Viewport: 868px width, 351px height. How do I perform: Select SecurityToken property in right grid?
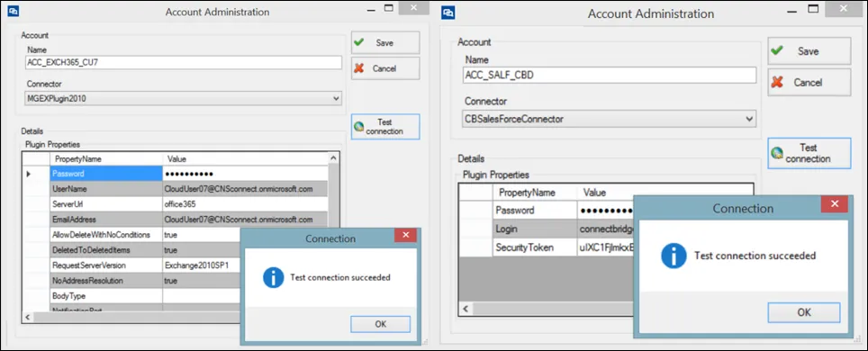(x=534, y=247)
